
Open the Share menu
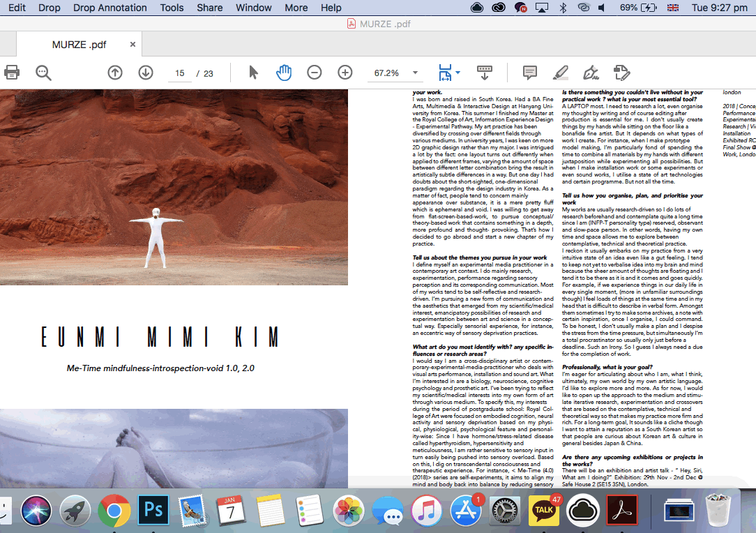point(209,8)
